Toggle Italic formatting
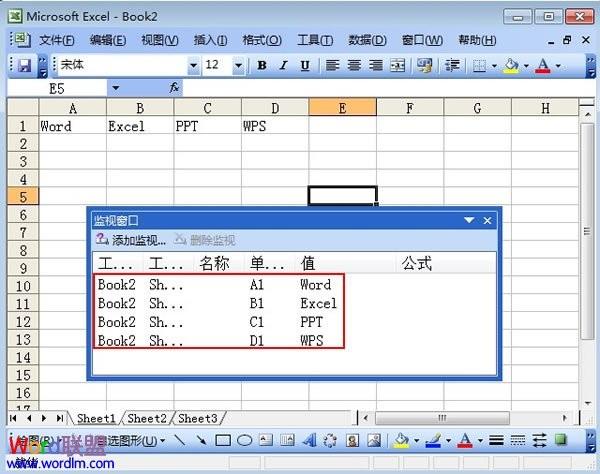Image resolution: width=600 pixels, height=474 pixels. pos(283,65)
